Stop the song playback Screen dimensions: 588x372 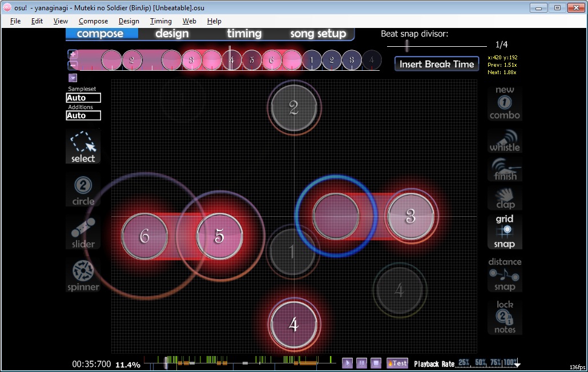[376, 363]
